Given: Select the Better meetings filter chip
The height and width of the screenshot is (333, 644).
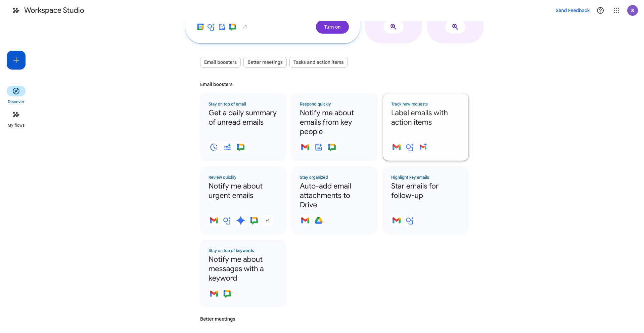Looking at the screenshot, I should click(265, 62).
